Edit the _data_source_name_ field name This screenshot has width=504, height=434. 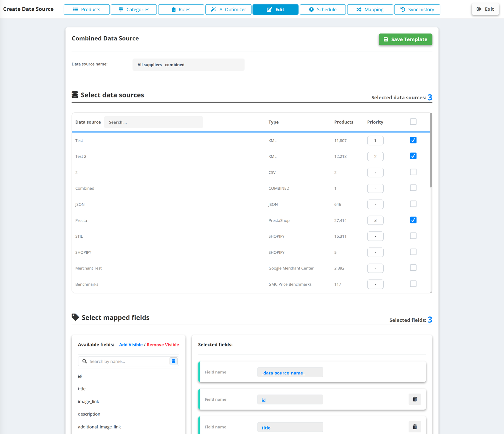(290, 372)
